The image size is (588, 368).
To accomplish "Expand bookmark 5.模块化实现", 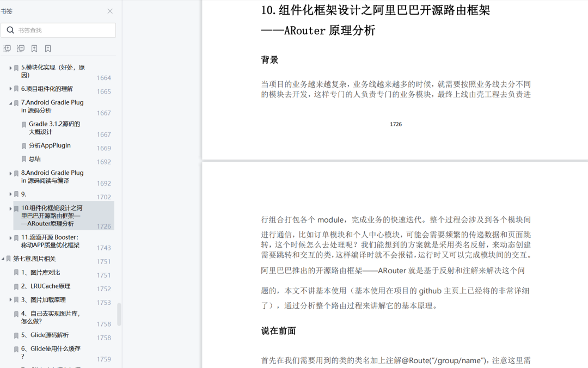I will (10, 68).
